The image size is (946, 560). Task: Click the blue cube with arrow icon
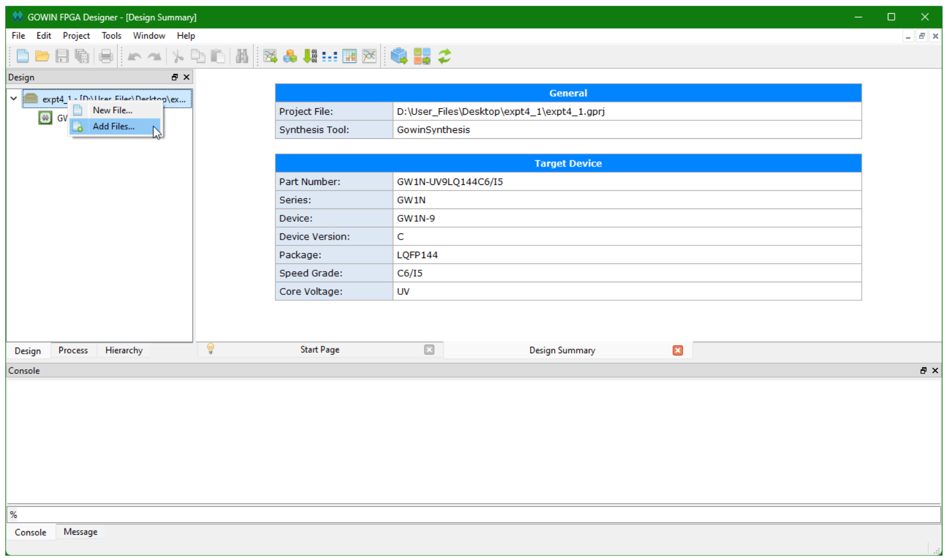(x=399, y=56)
